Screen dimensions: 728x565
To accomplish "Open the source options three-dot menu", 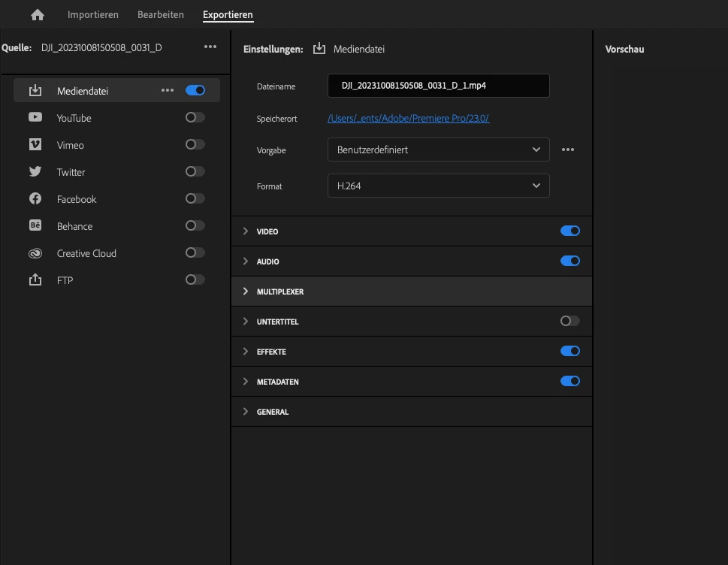I will click(210, 47).
